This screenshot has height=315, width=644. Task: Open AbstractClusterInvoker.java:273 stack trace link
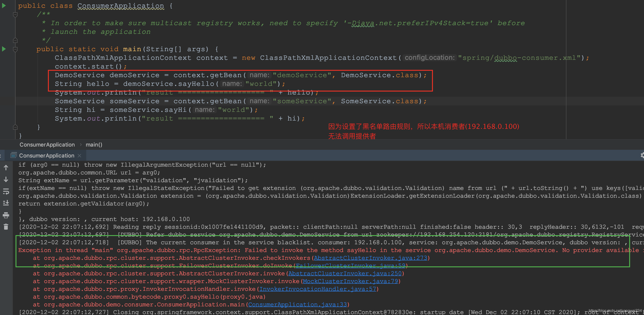coord(370,258)
